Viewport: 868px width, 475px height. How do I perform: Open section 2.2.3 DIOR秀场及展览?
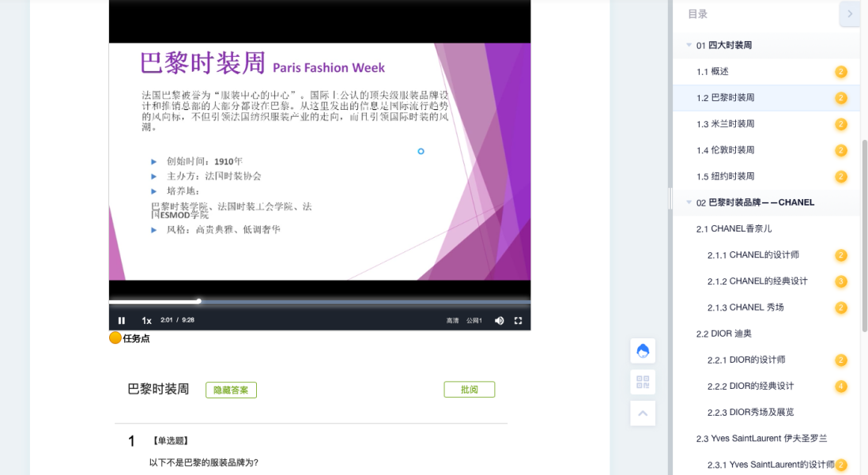click(x=750, y=412)
